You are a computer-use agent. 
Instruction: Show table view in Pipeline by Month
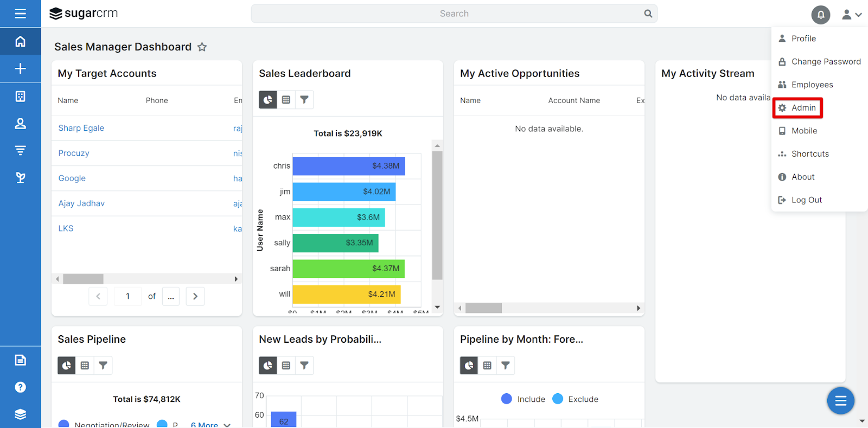click(487, 366)
